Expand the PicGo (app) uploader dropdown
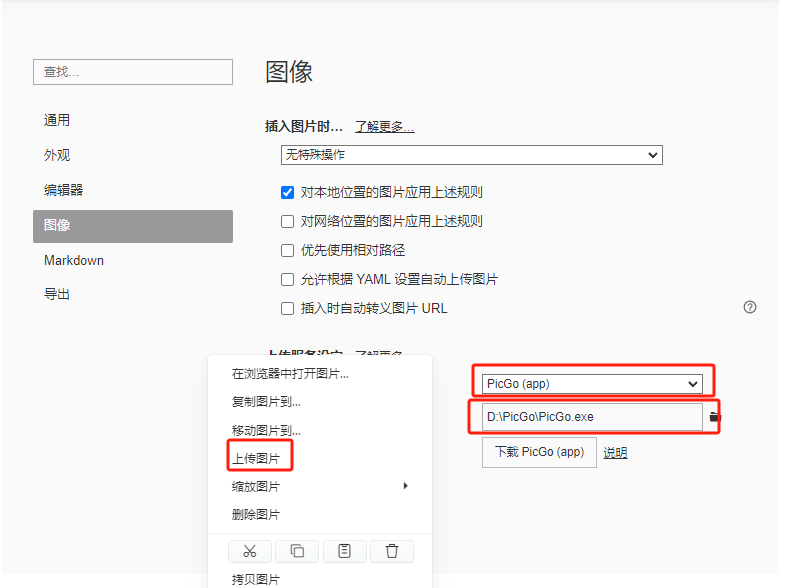The width and height of the screenshot is (788, 588). (592, 384)
